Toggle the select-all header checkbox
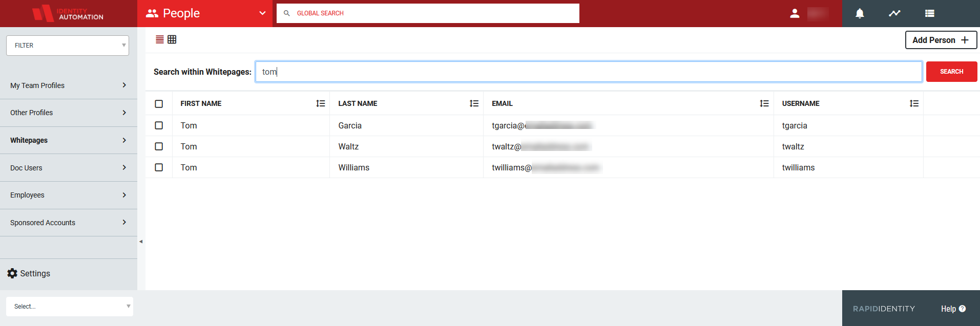The image size is (980, 326). 159,104
